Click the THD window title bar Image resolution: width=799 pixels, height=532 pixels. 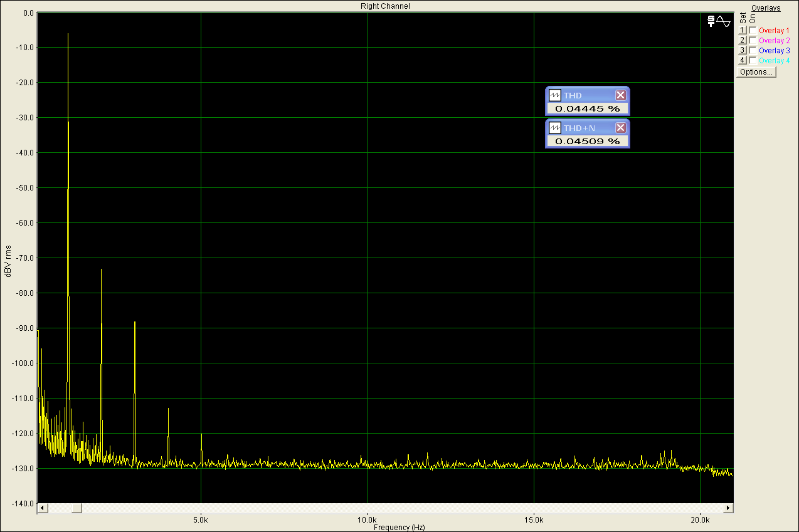(588, 95)
